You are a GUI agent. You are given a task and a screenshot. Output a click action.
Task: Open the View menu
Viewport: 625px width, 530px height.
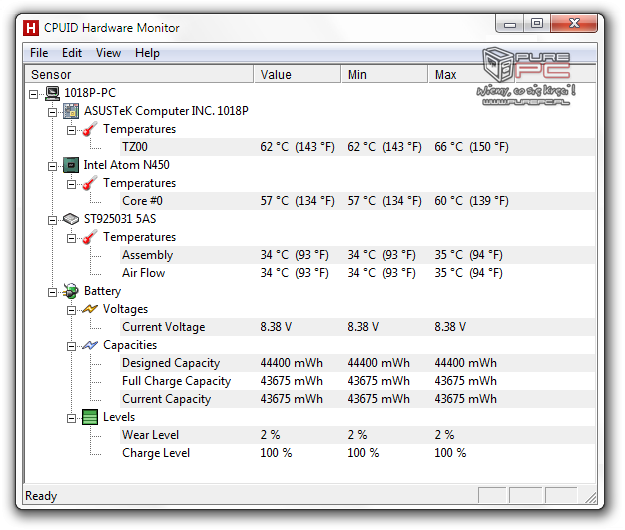[108, 53]
